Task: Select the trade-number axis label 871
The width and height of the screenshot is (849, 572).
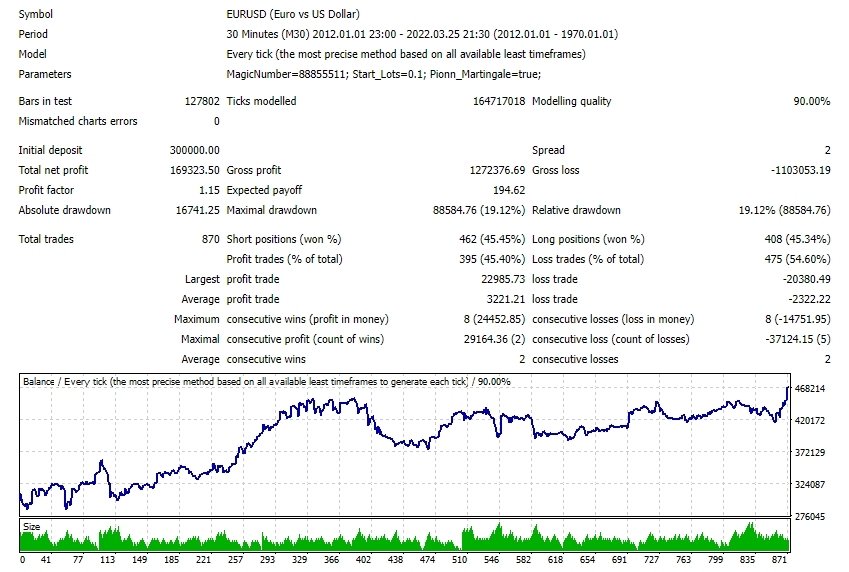Action: [779, 560]
